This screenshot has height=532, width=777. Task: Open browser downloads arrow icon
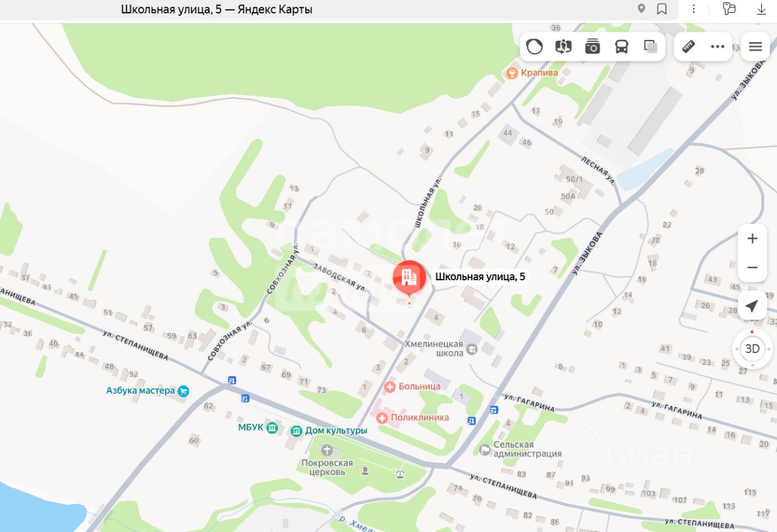click(761, 9)
